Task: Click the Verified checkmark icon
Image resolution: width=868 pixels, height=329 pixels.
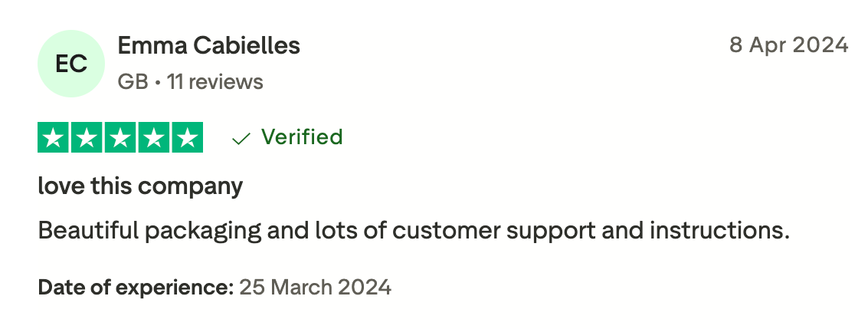Action: tap(241, 138)
